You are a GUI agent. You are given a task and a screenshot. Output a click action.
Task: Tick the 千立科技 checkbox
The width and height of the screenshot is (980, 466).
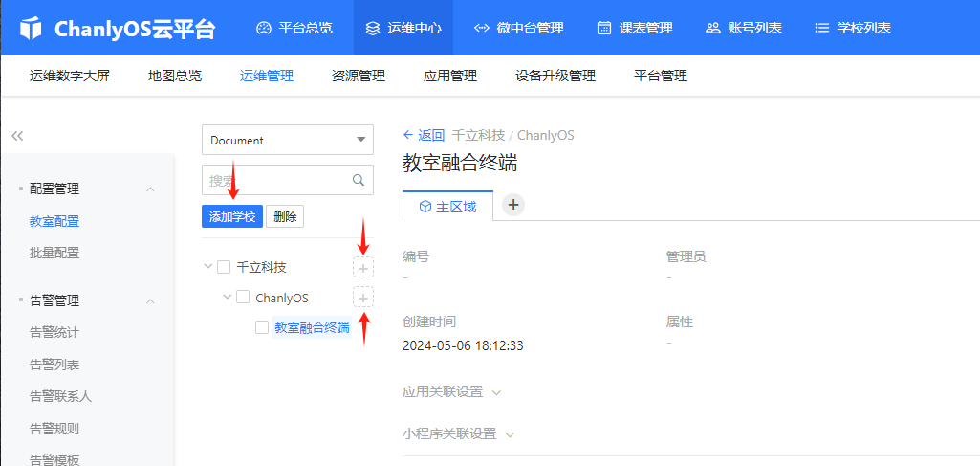(224, 267)
